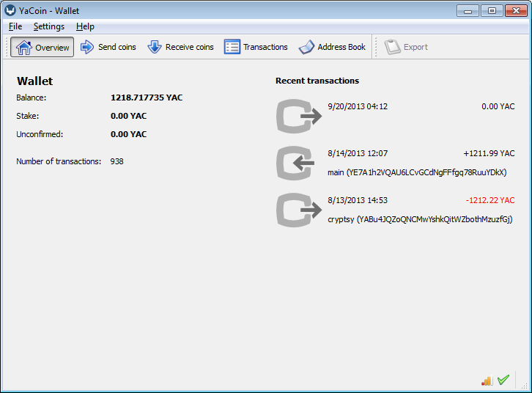The height and width of the screenshot is (393, 532).
Task: Click outgoing icon for 8/13/2013 cryptsy transaction
Action: point(299,210)
